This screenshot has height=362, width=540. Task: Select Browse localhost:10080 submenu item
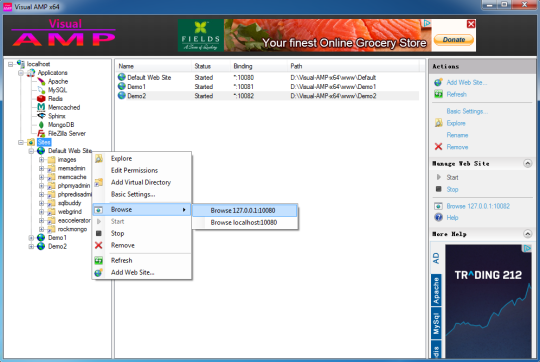click(245, 223)
